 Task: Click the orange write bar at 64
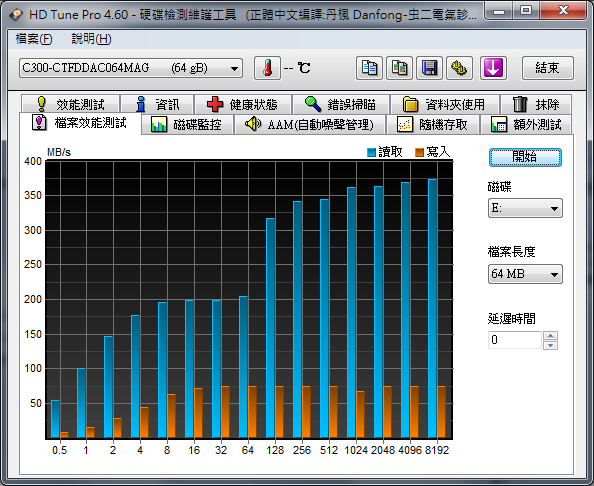tap(252, 412)
